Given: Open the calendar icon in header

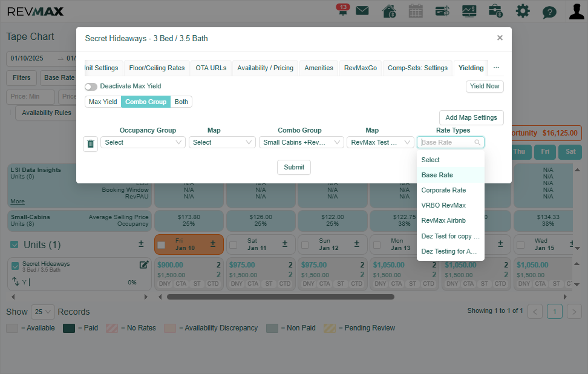Looking at the screenshot, I should (x=416, y=11).
